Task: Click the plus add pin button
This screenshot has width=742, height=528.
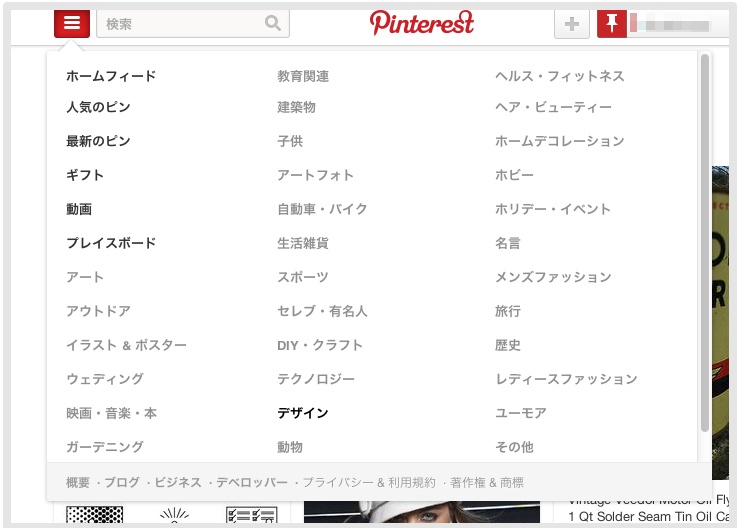Action: [x=572, y=24]
